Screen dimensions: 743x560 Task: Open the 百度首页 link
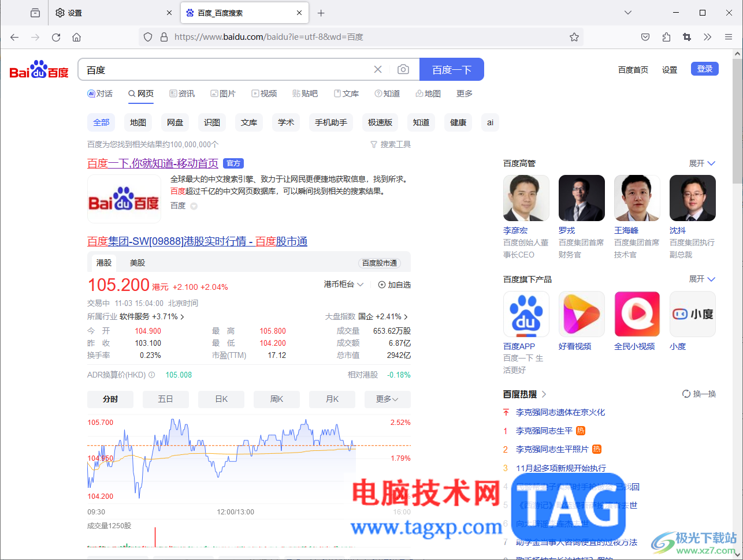(633, 70)
